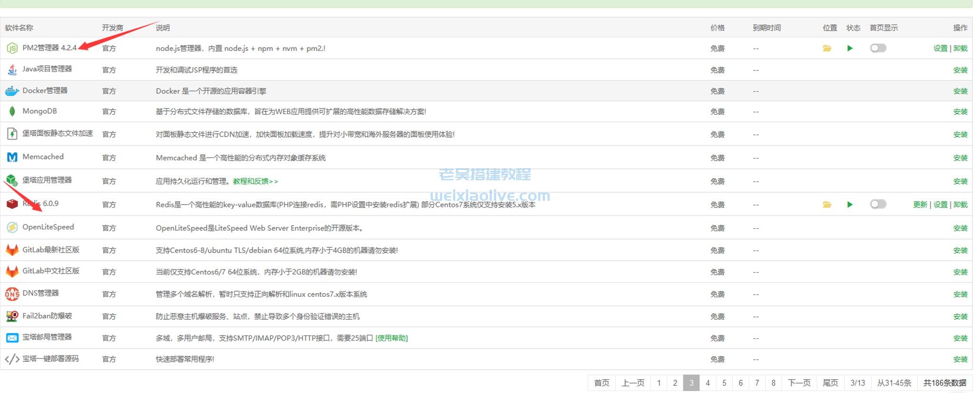Install OpenLiteSpeed
Viewport: 980px width, 393px height.
960,228
